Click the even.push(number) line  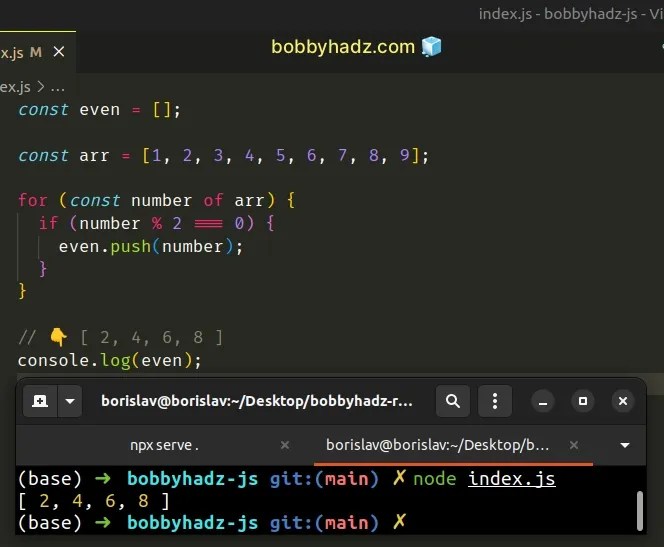click(x=151, y=246)
